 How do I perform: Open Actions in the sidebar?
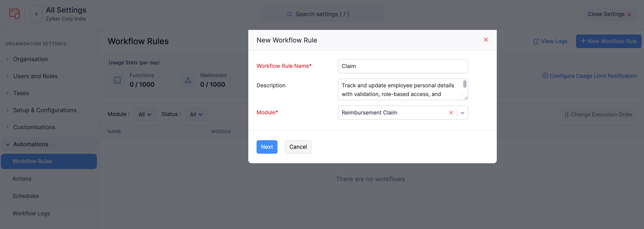pos(22,179)
